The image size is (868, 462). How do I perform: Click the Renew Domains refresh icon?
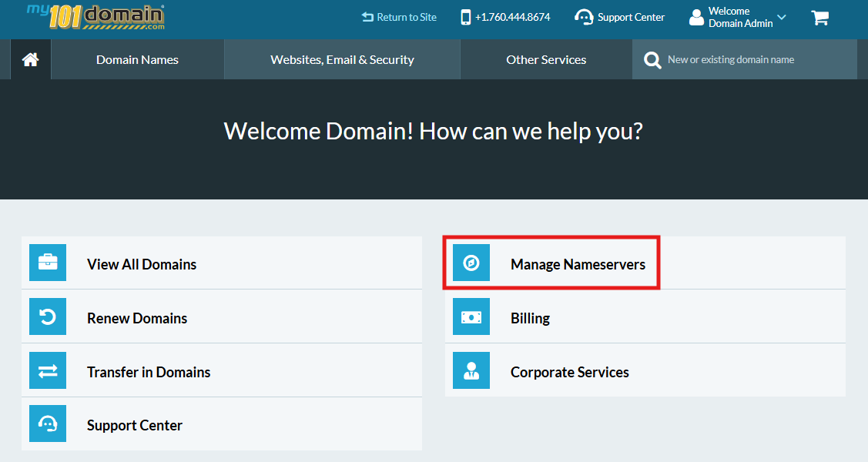48,317
